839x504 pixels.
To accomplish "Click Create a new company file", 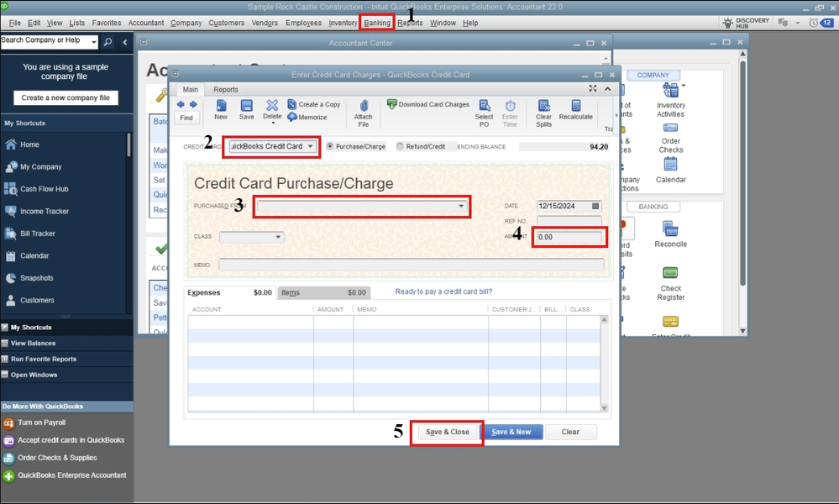I will click(66, 98).
